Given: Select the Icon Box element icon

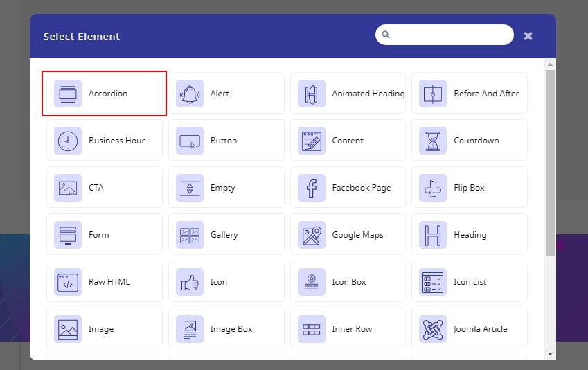Looking at the screenshot, I should (312, 282).
